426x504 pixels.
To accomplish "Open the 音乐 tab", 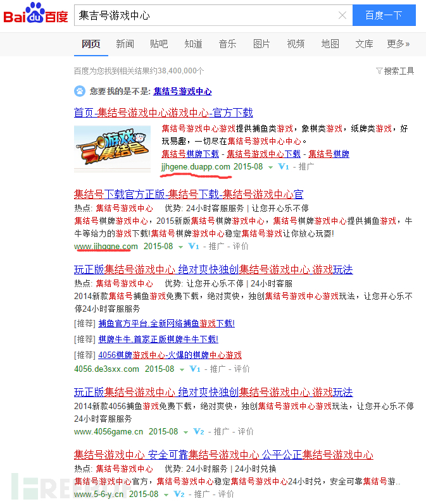I will [227, 44].
